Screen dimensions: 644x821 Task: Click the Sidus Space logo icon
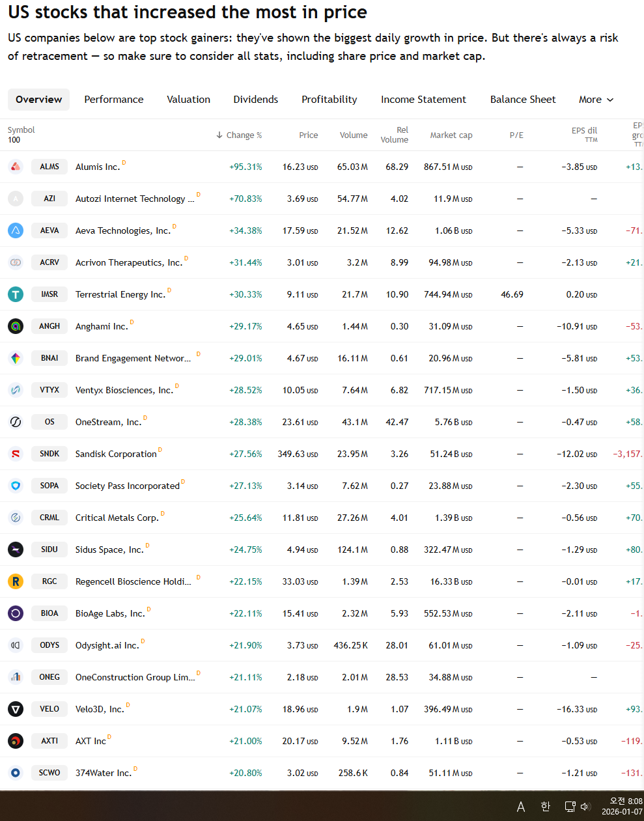click(x=16, y=550)
